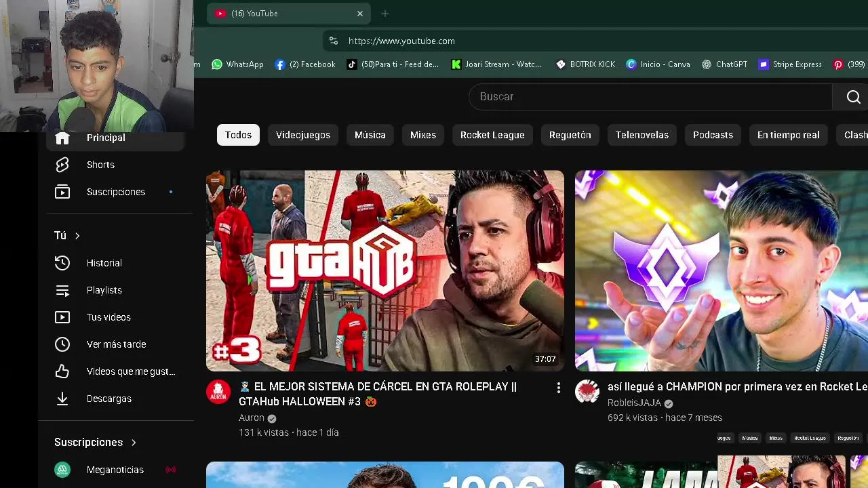Open the TikTok Para ti bookmark
This screenshot has width=868, height=488.
click(x=393, y=64)
